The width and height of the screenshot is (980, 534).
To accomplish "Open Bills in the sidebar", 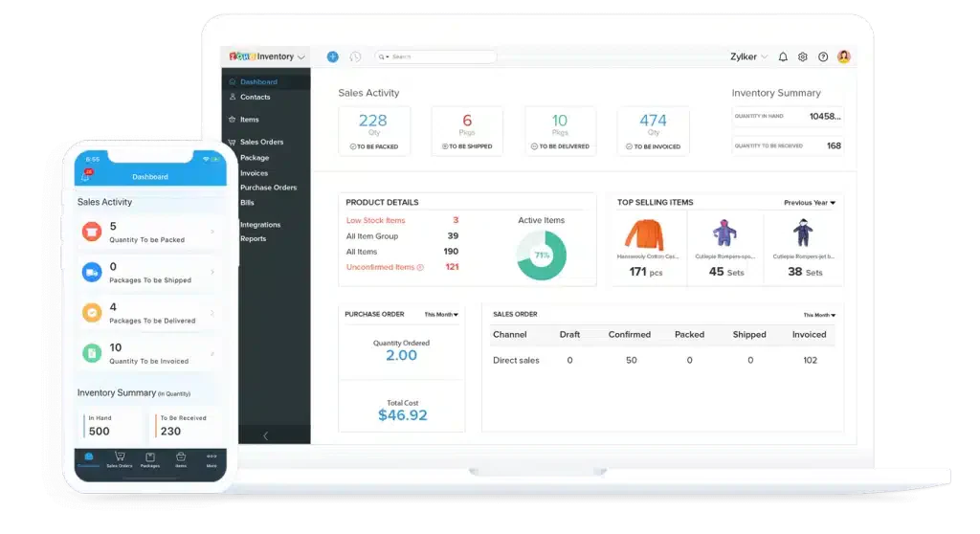I will (247, 203).
